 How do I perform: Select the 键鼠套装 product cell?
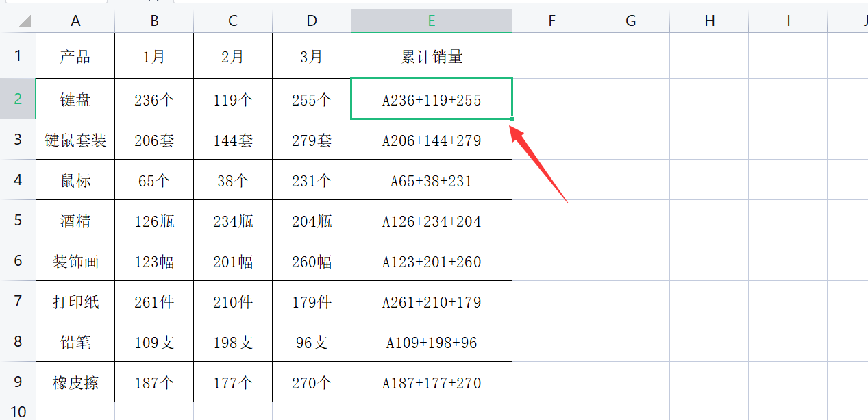point(75,140)
